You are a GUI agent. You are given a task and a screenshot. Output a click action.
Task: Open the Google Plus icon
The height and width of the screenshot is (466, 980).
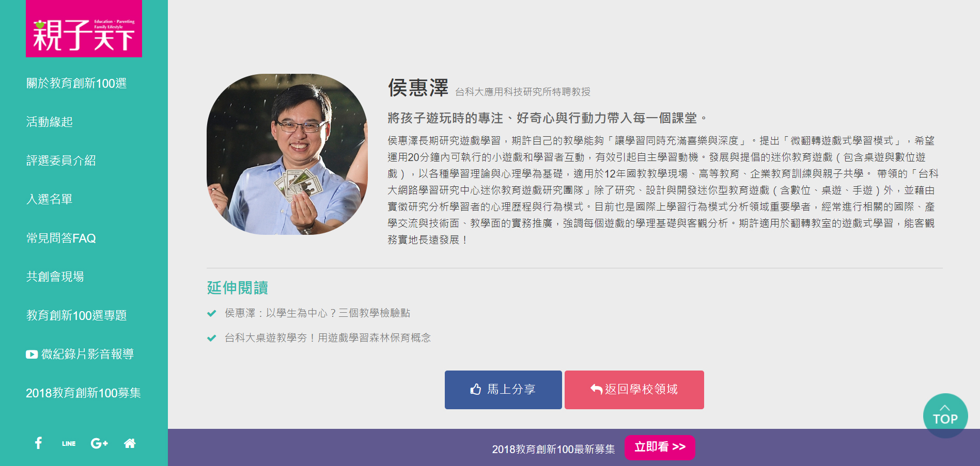pyautogui.click(x=99, y=443)
